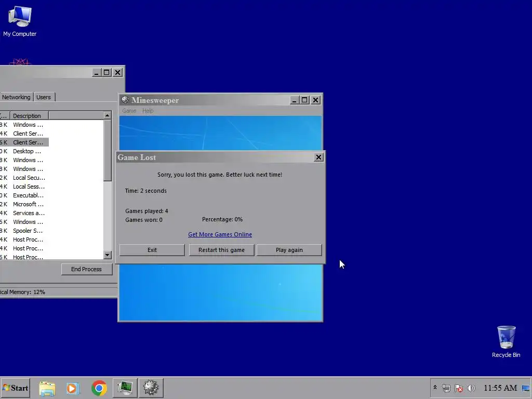Switch to Users tab in Task Manager
Viewport: 532px width, 399px height.
tap(44, 97)
